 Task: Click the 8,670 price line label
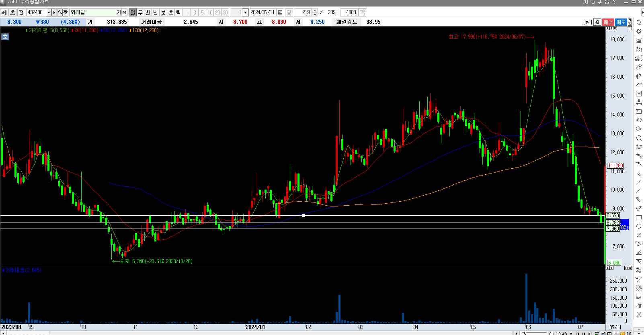coord(613,216)
